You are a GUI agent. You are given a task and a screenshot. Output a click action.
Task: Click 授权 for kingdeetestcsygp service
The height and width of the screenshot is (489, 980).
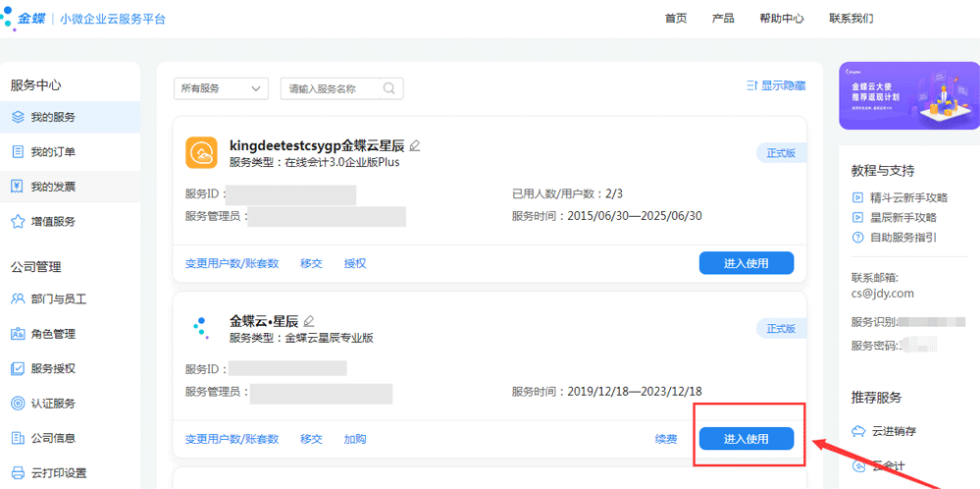pyautogui.click(x=355, y=263)
